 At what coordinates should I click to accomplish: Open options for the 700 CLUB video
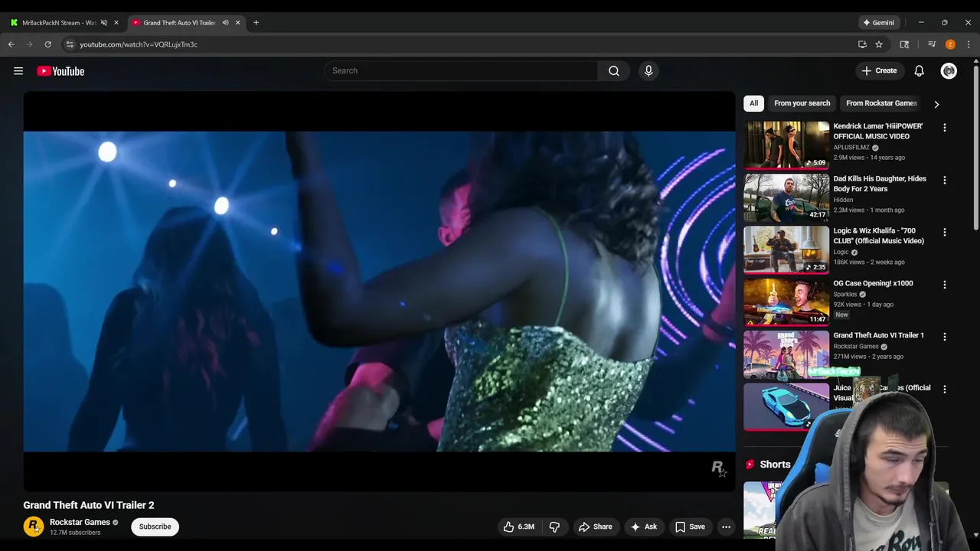point(945,233)
